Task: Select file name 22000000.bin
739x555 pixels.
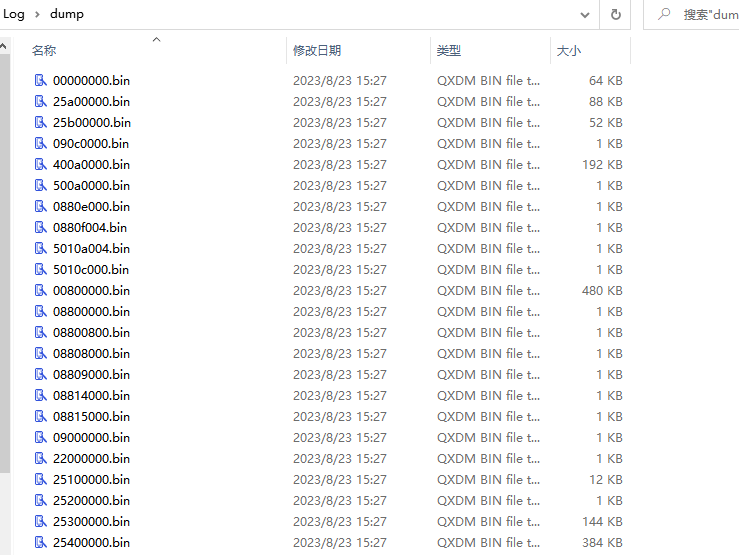Action: pyautogui.click(x=91, y=459)
